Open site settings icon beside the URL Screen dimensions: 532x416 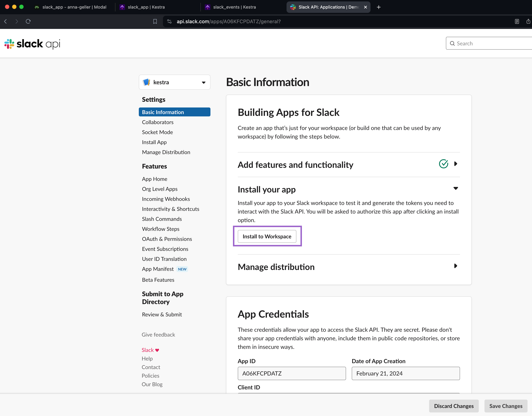[169, 21]
